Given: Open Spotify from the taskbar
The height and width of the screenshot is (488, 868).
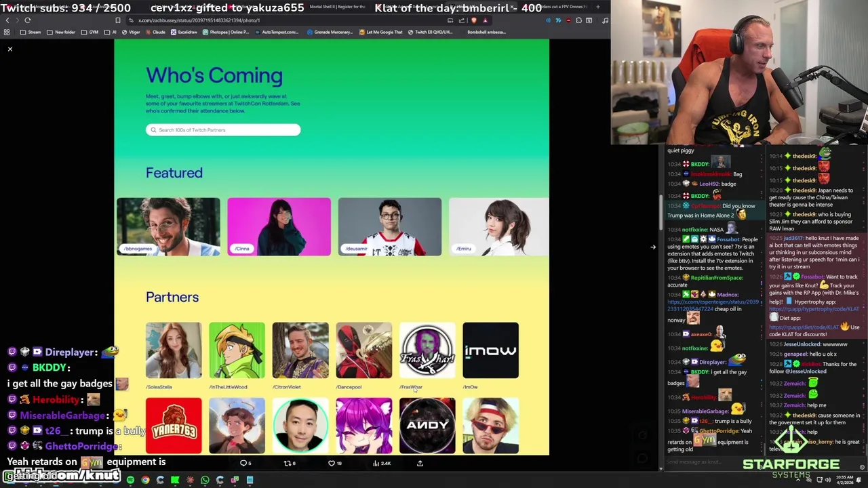Looking at the screenshot, I should click(x=130, y=480).
